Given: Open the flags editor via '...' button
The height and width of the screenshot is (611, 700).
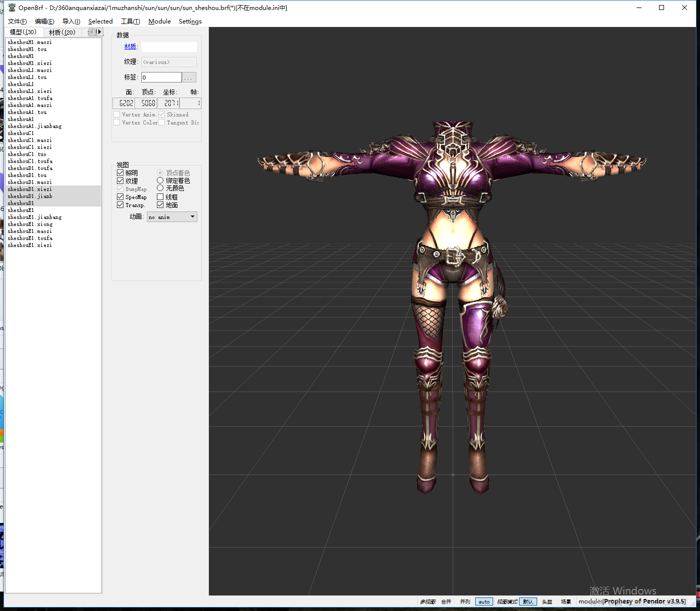Looking at the screenshot, I should [189, 77].
